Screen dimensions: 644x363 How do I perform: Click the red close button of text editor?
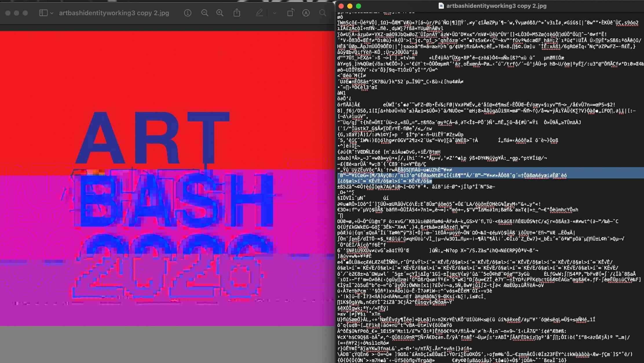[341, 6]
